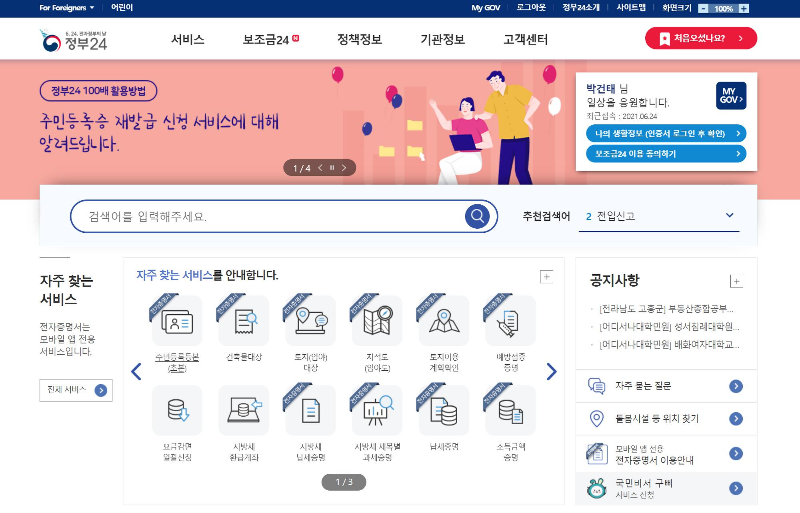Open 지방세 납세증명 document icon

click(311, 410)
